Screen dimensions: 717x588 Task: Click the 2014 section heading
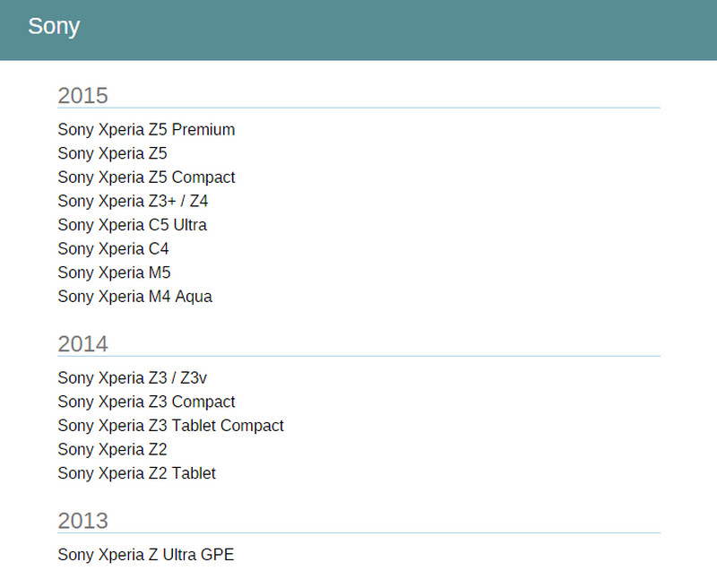[x=82, y=343]
